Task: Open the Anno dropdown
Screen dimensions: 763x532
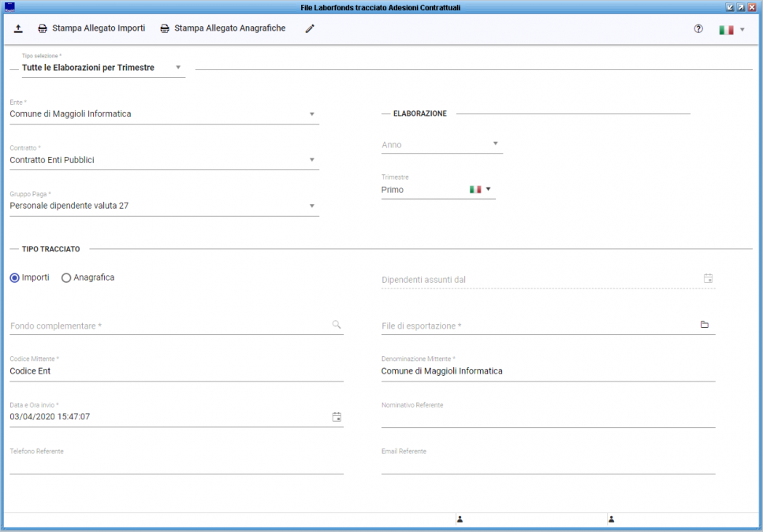Action: [x=495, y=143]
